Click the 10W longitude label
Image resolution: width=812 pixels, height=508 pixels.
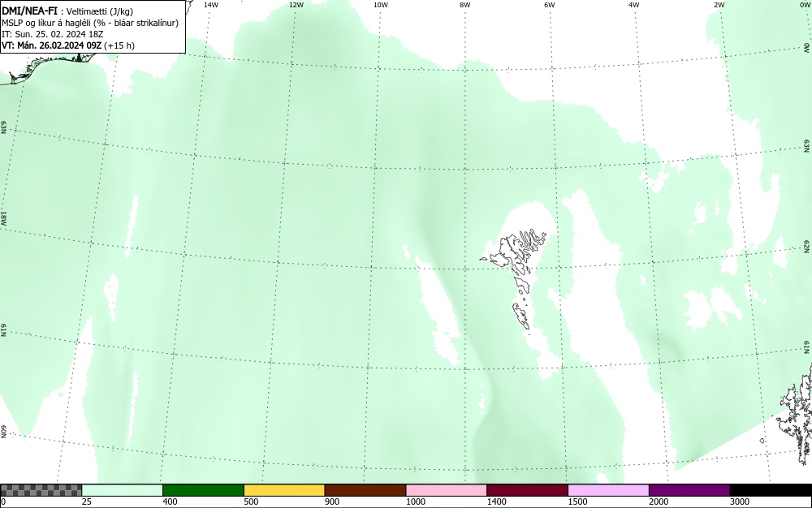point(381,5)
